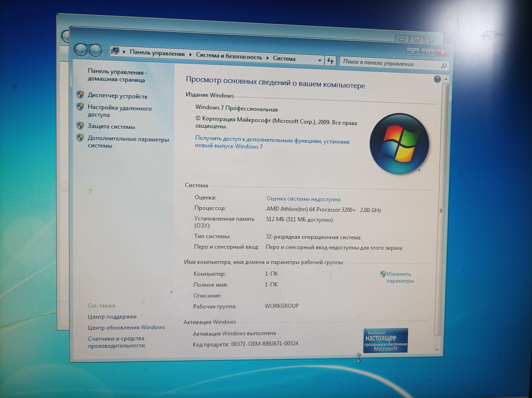The image size is (532, 398).
Task: Open Оценка системы недоступна link
Action: [303, 199]
